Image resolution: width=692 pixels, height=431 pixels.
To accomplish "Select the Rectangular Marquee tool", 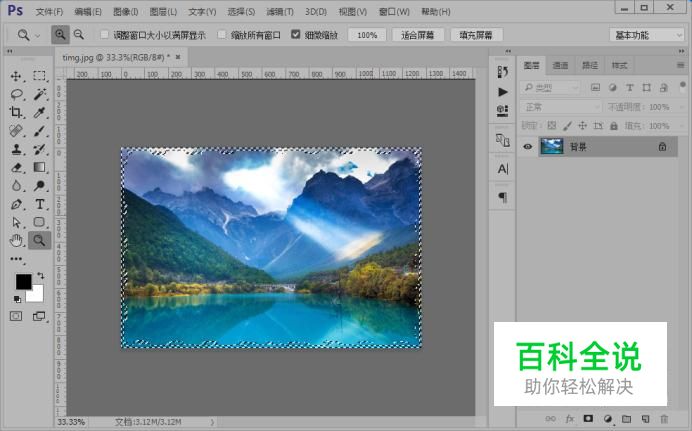I will pyautogui.click(x=39, y=76).
